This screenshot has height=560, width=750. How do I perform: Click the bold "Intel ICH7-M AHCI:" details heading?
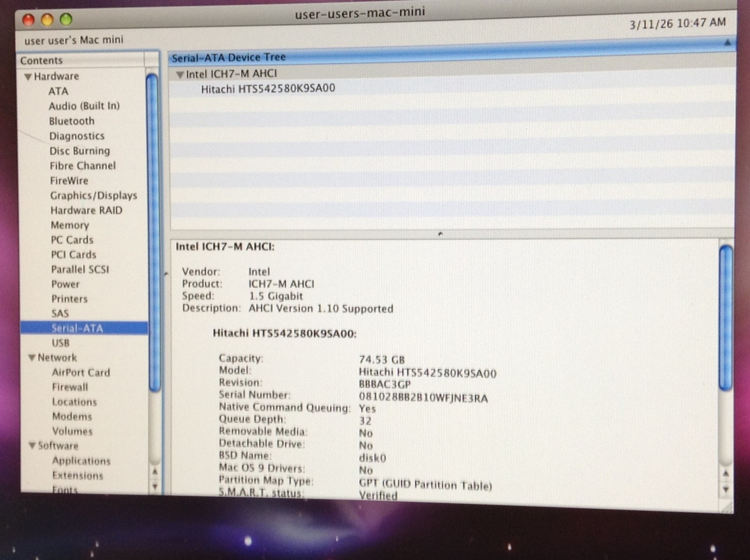(x=225, y=247)
